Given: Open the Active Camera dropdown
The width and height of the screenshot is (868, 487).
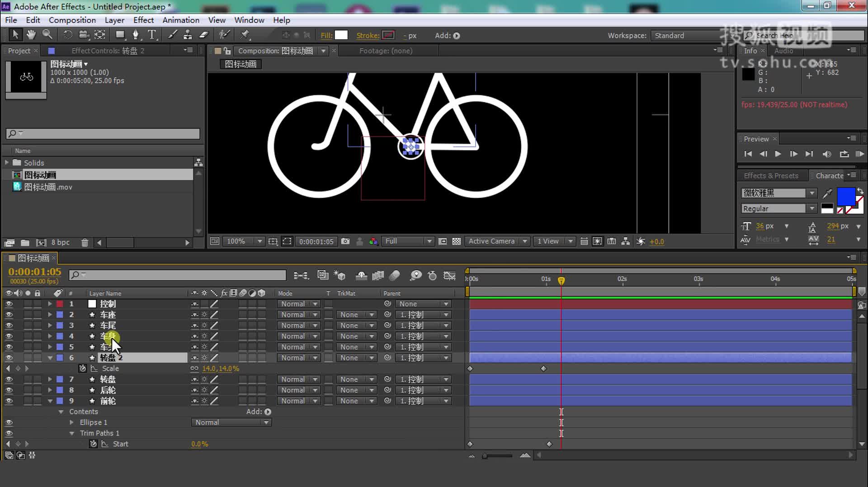Looking at the screenshot, I should 497,241.
